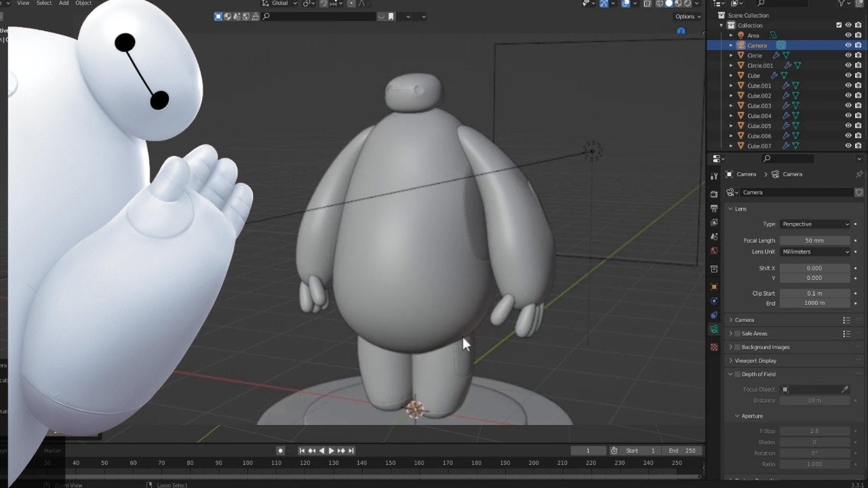
Task: Open the Object menu
Action: click(83, 3)
